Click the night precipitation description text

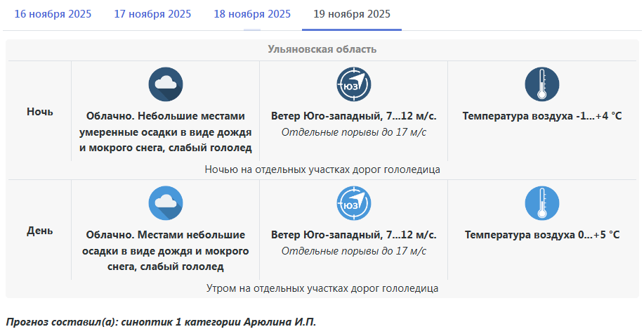pyautogui.click(x=165, y=131)
